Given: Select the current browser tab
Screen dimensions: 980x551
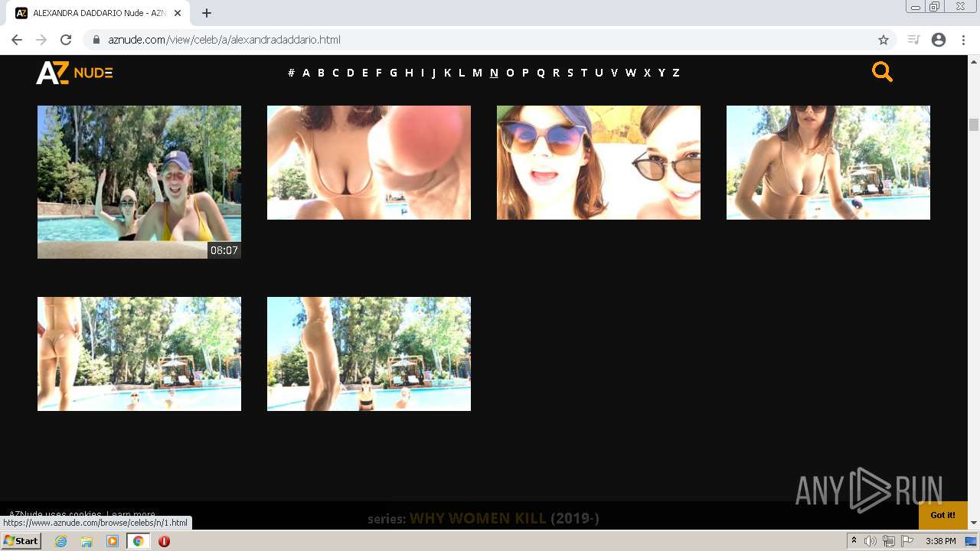Looking at the screenshot, I should click(98, 13).
